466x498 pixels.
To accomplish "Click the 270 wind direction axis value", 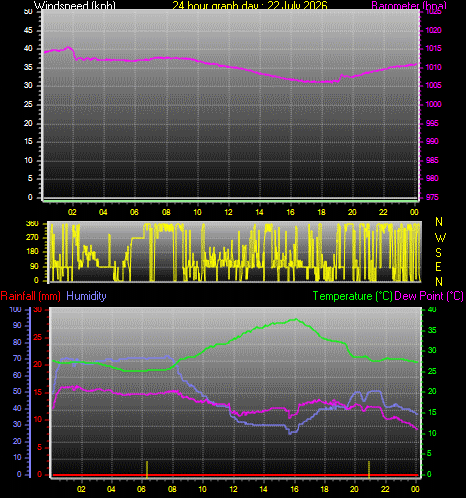I will point(32,238).
